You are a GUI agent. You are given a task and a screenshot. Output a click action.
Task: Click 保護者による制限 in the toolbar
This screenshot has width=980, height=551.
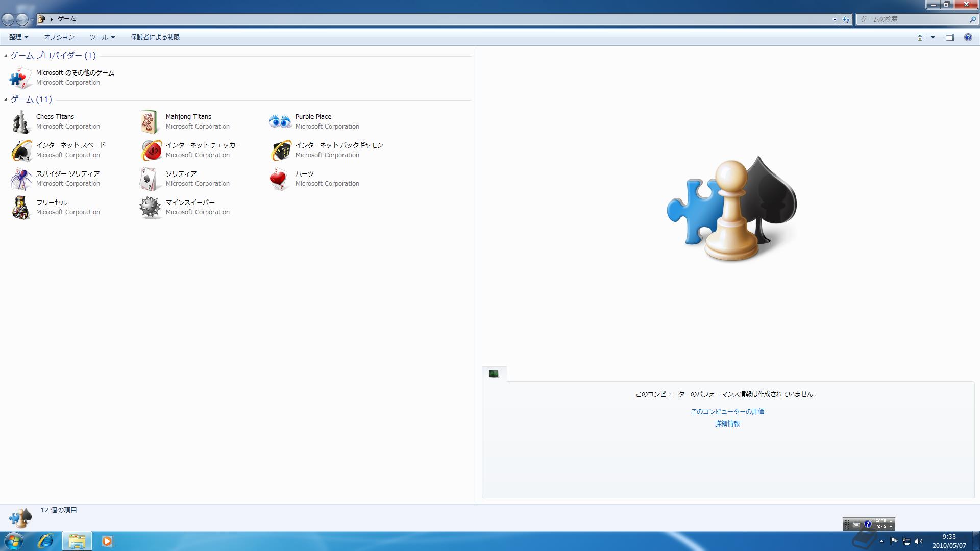click(x=155, y=37)
